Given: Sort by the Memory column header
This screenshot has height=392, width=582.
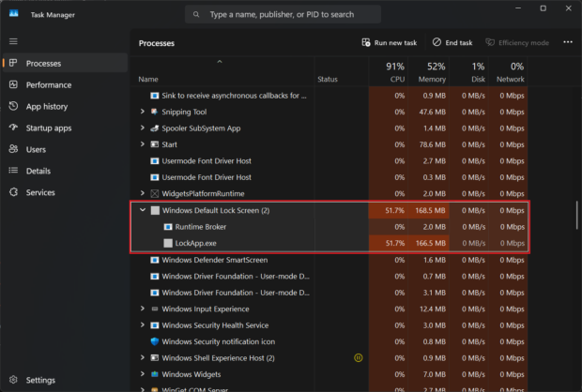Looking at the screenshot, I should tap(429, 72).
